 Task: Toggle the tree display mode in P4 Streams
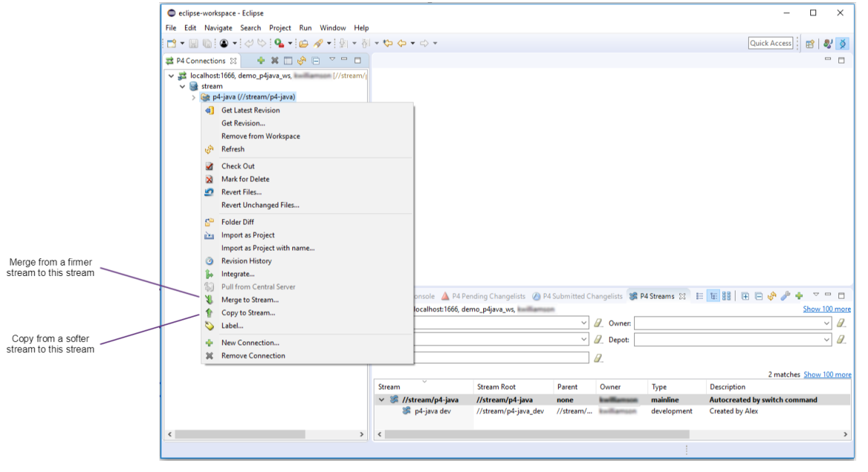coord(714,296)
